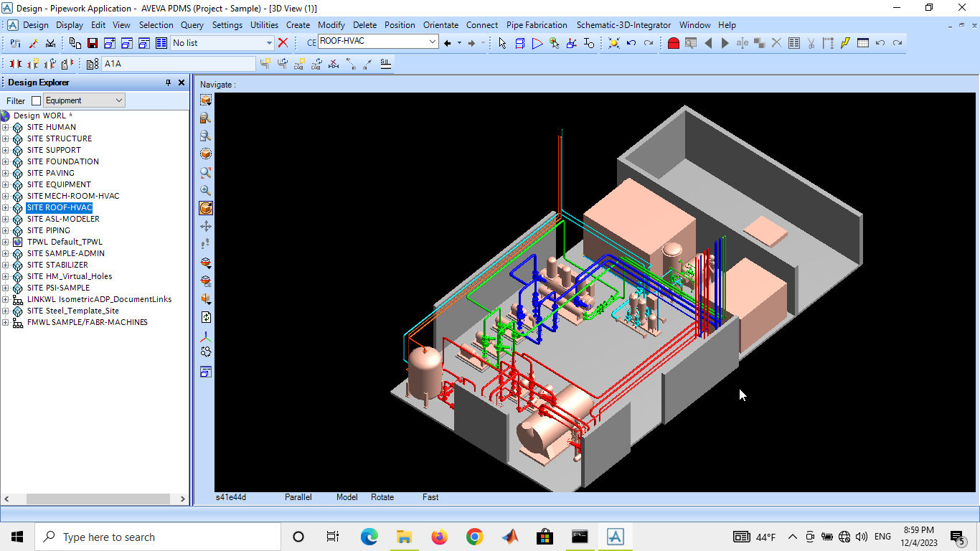
Task: Click the red dome clash icon
Action: click(673, 43)
